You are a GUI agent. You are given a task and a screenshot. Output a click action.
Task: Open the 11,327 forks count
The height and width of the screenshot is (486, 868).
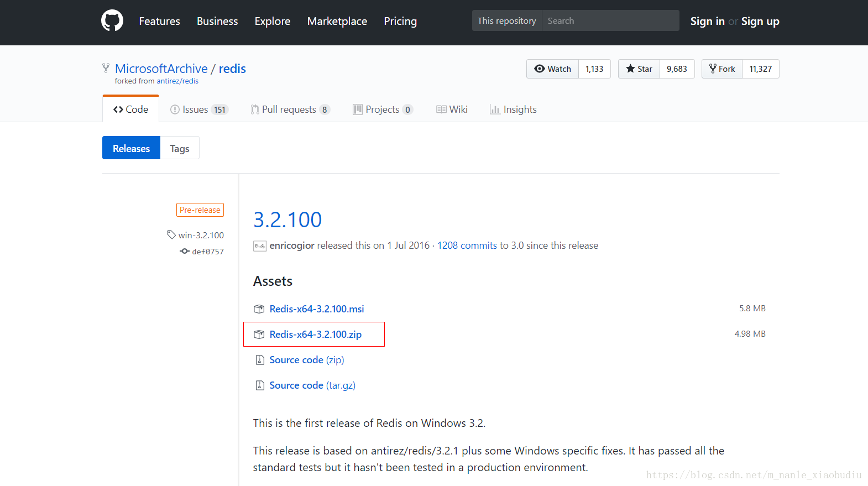[x=761, y=69]
